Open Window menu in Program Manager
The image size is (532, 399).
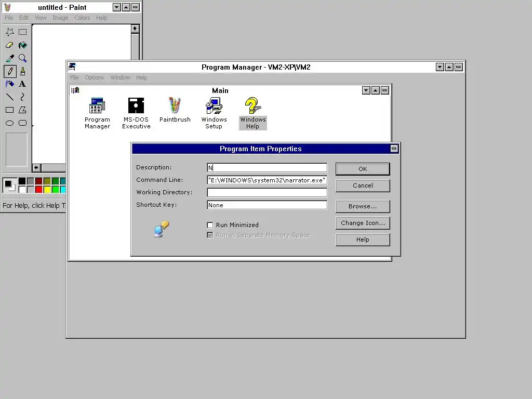pyautogui.click(x=120, y=77)
